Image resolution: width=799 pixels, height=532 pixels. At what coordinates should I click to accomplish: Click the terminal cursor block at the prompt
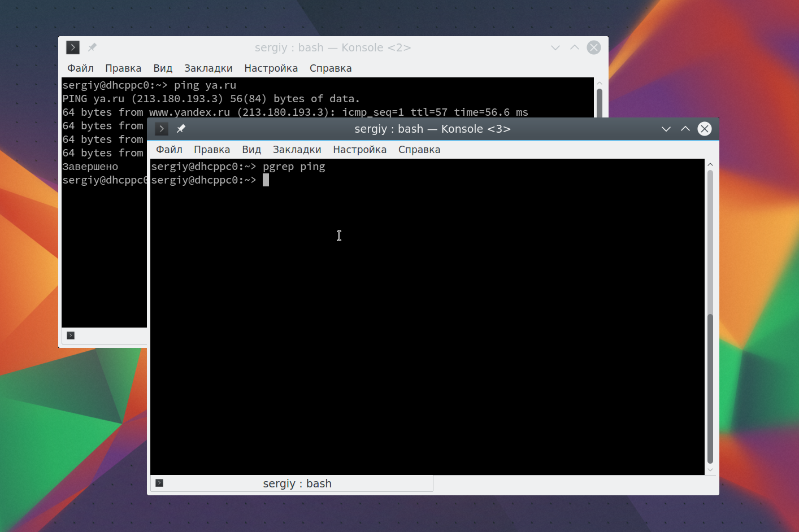coord(266,180)
